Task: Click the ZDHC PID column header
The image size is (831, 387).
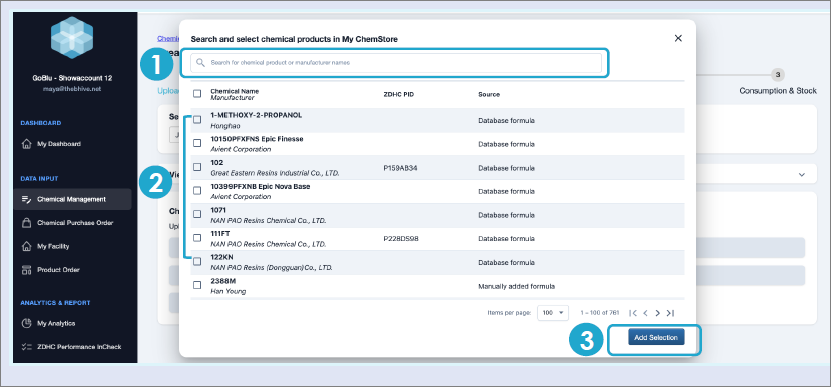Action: pyautogui.click(x=398, y=94)
